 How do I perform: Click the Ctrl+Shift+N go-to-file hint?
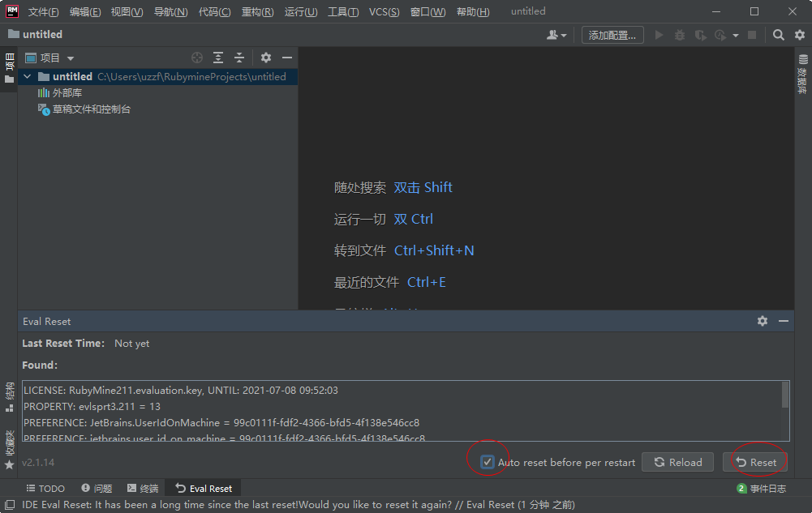[434, 250]
